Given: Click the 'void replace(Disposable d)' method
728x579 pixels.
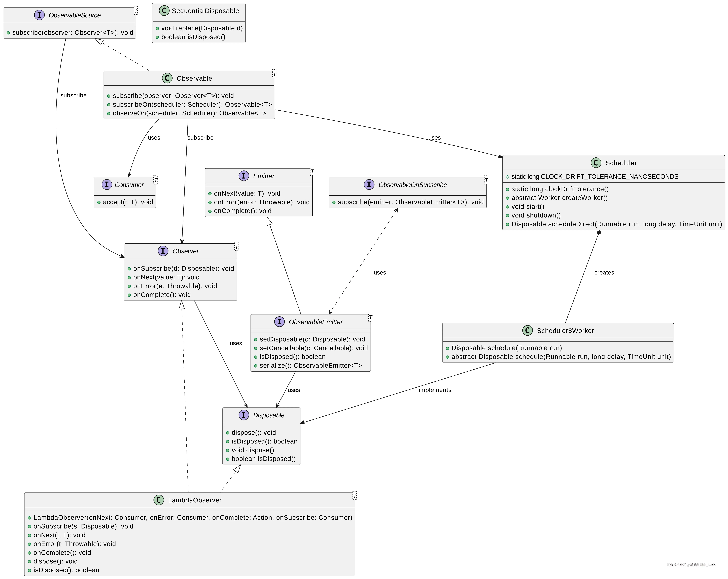Looking at the screenshot, I should pyautogui.click(x=202, y=28).
